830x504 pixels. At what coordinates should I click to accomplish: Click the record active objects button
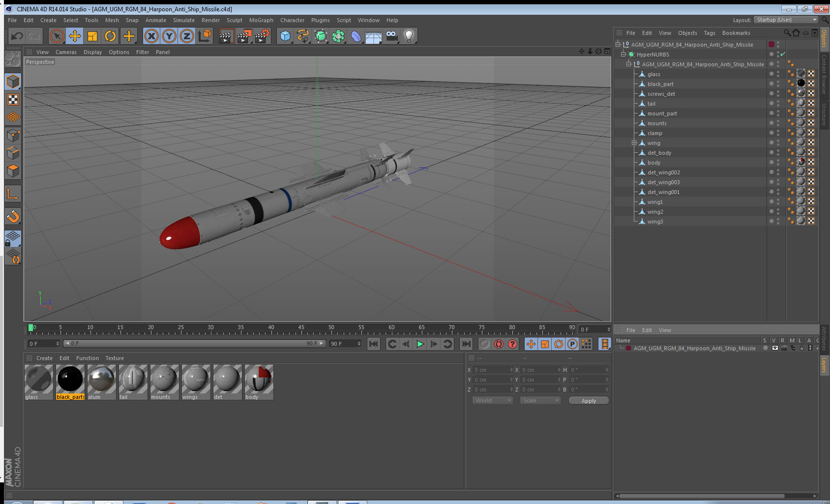(x=484, y=344)
